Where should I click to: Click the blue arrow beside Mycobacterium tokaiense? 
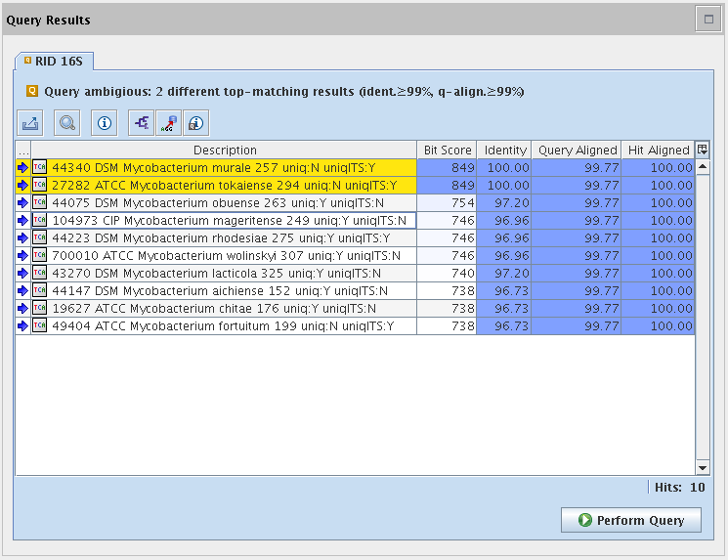22,186
